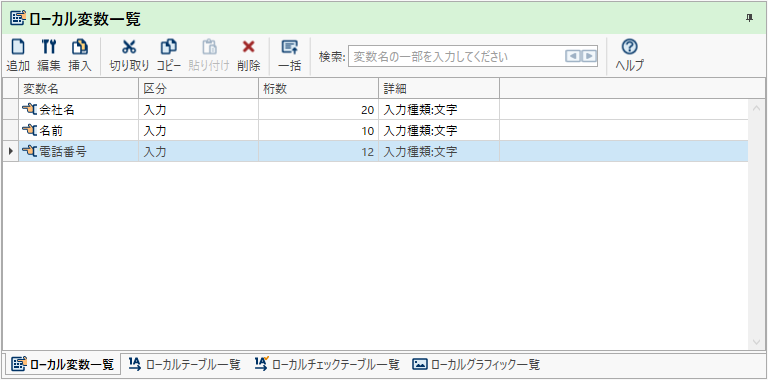Viewport: 768px width, 380px height.
Task: Click 入力 区分 cell of 会社名 row
Action: pos(198,110)
